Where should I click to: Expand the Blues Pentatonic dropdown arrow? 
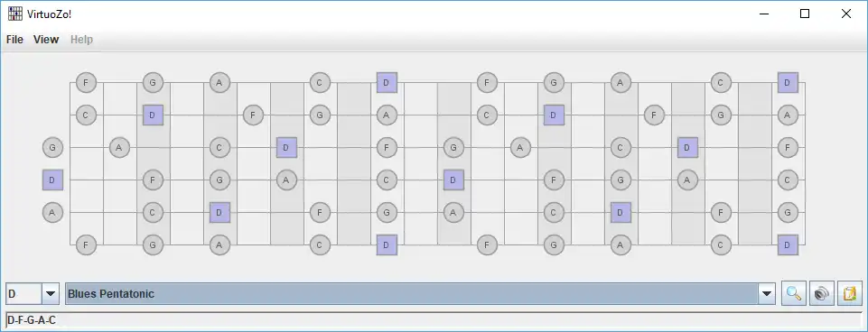767,294
